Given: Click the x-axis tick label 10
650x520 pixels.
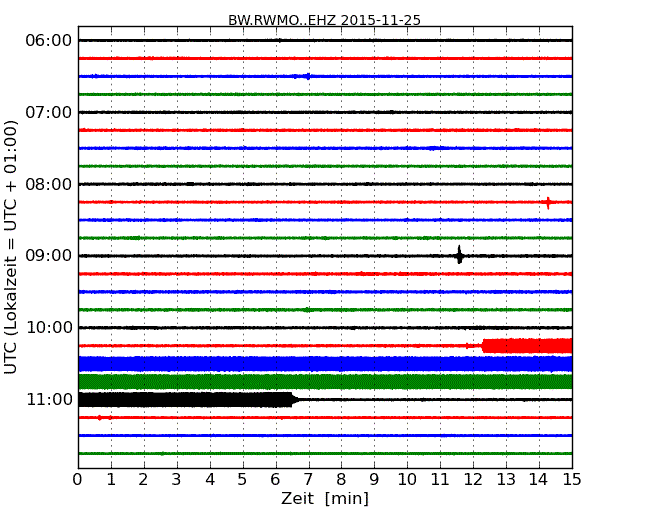Looking at the screenshot, I should [407, 479].
